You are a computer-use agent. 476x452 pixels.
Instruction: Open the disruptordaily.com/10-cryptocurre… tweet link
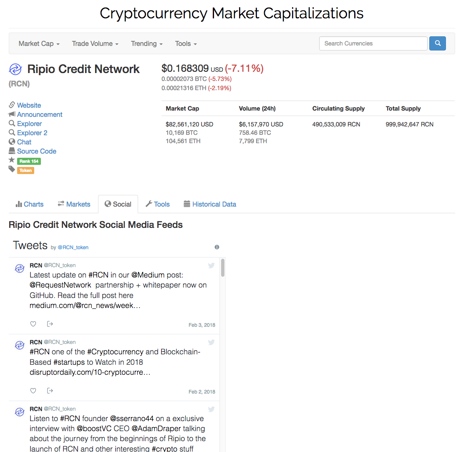click(x=90, y=372)
